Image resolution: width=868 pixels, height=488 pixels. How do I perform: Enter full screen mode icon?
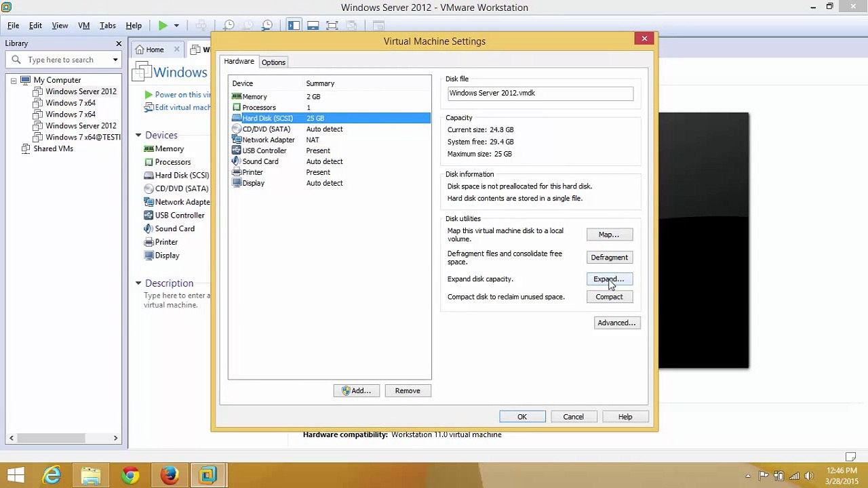click(x=332, y=26)
